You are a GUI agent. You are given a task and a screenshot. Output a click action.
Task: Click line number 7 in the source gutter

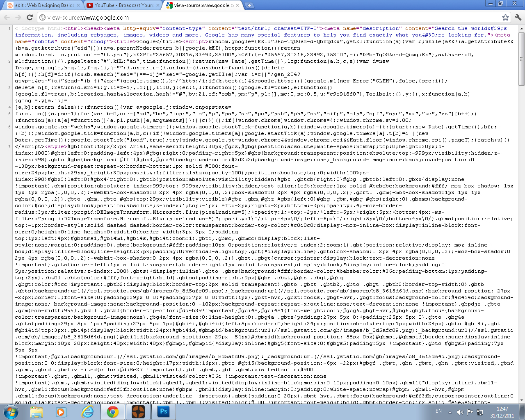(x=9, y=147)
